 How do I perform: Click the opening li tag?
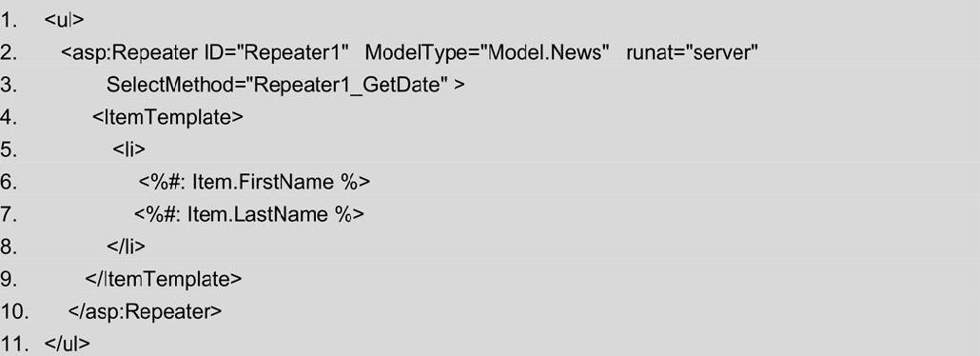128,149
